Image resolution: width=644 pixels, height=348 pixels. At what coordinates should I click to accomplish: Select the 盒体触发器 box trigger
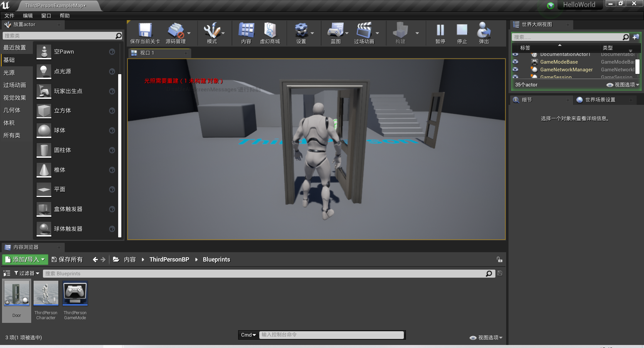68,209
